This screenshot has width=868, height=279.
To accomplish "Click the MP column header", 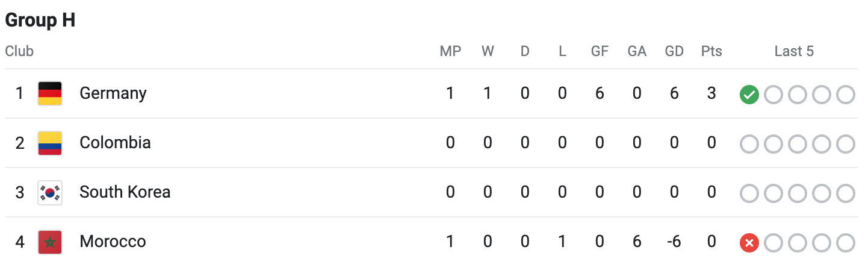I will (450, 51).
